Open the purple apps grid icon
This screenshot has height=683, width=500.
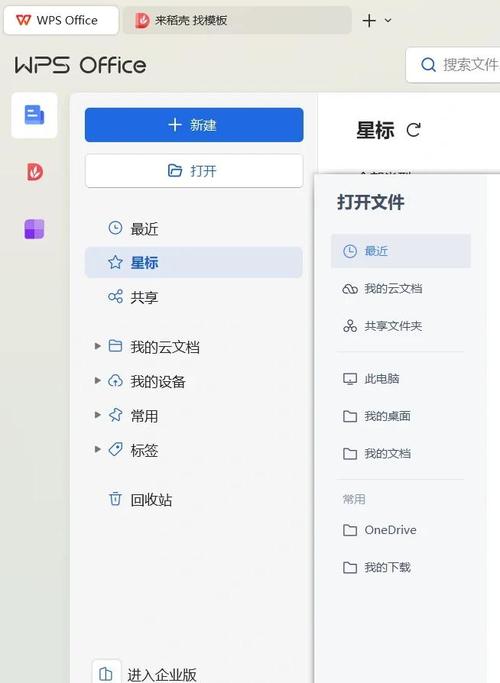(34, 229)
